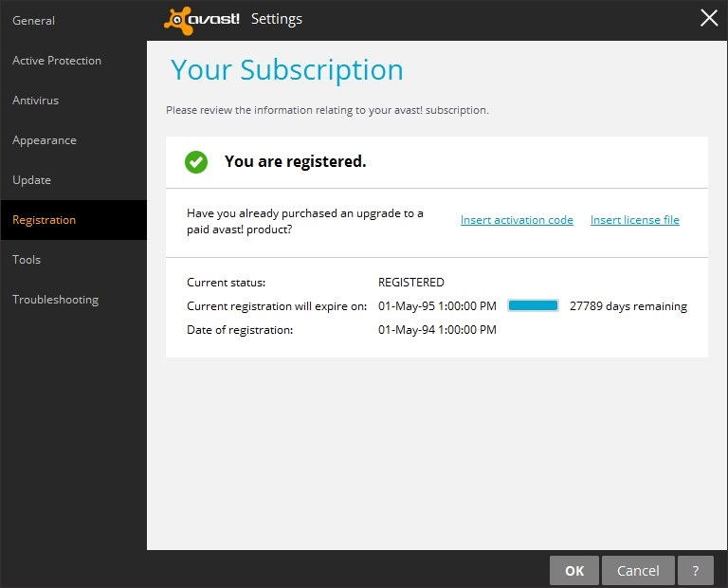
Task: Click the REGISTERED status value
Action: tap(410, 283)
